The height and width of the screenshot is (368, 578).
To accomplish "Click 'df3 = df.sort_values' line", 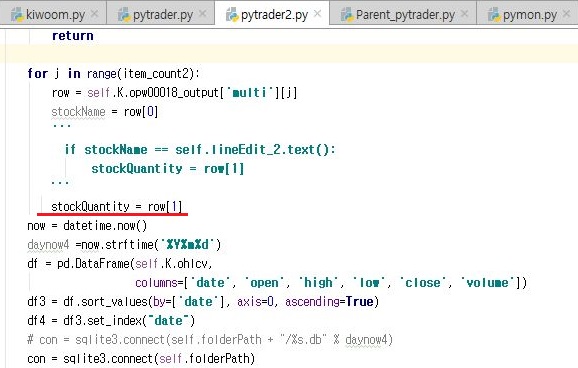I will point(203,302).
